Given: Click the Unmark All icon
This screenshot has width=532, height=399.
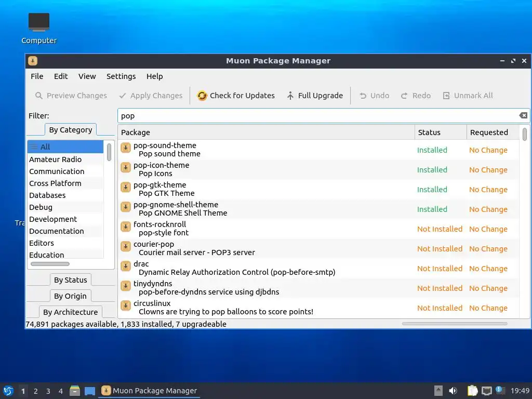Looking at the screenshot, I should click(x=446, y=96).
